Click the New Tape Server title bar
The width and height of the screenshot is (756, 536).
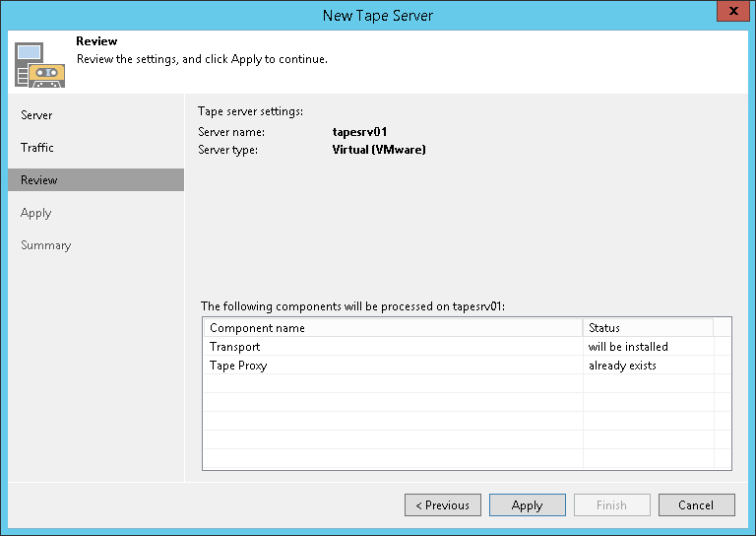click(x=378, y=15)
